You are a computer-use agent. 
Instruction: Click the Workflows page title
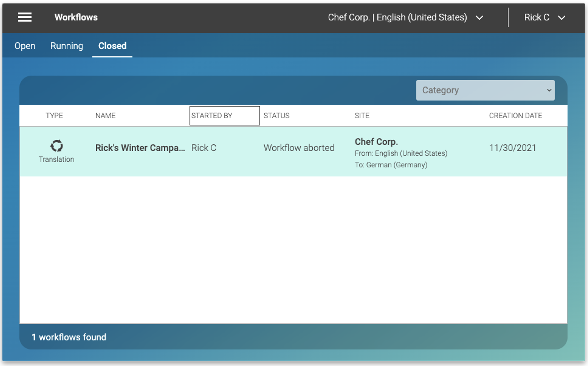[x=76, y=17]
